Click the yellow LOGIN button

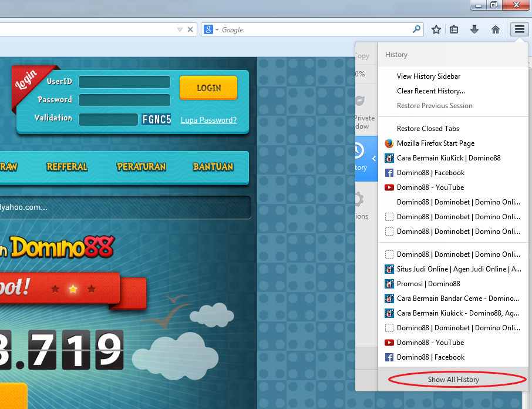coord(208,88)
